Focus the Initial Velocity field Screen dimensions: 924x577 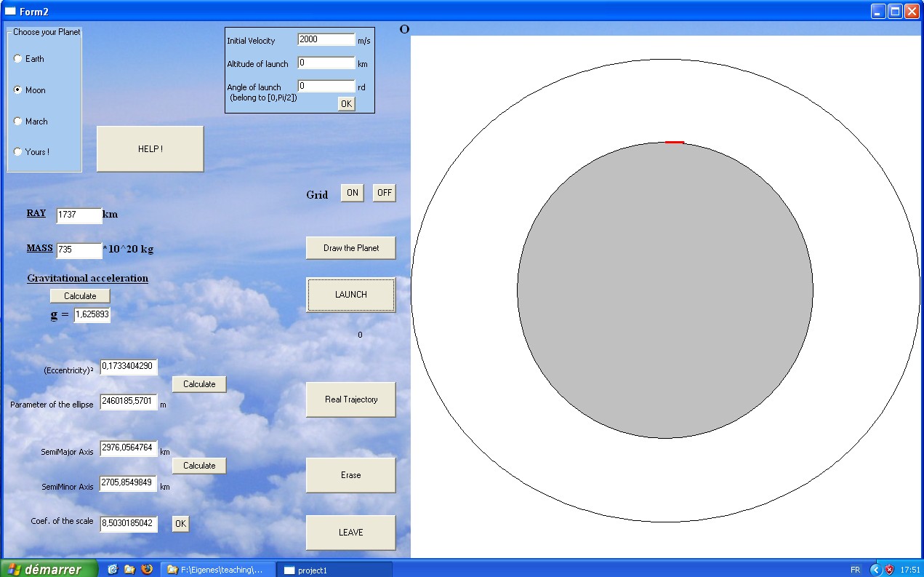pyautogui.click(x=326, y=39)
